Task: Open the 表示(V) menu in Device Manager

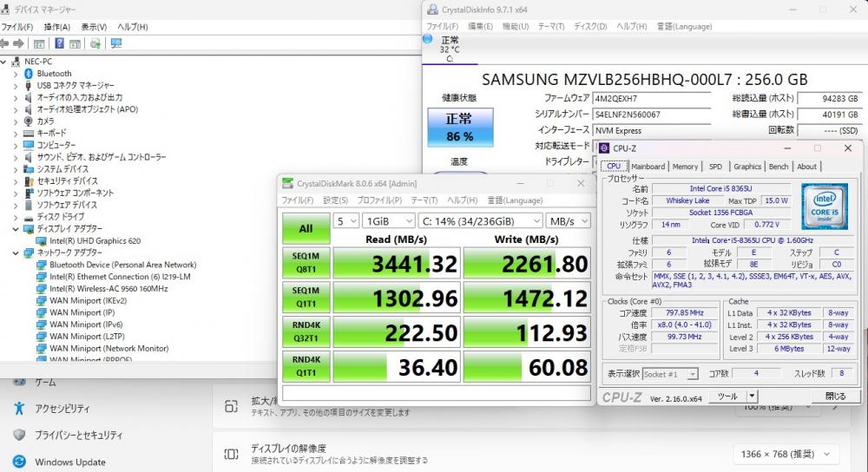Action: click(x=94, y=27)
